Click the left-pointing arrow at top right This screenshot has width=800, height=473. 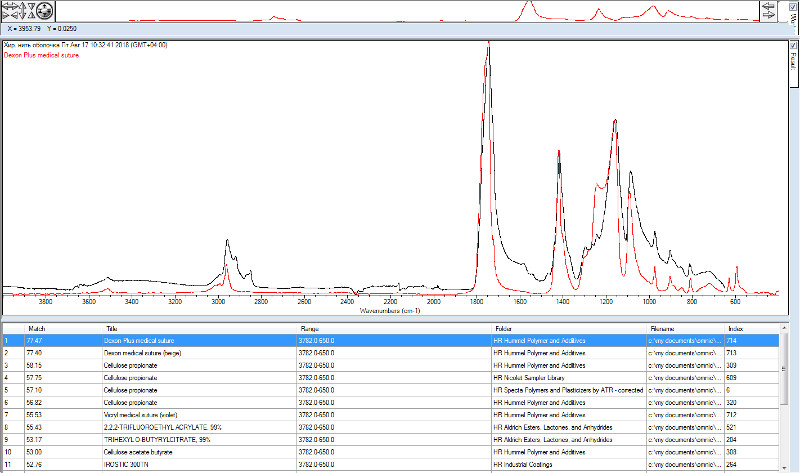tap(768, 5)
